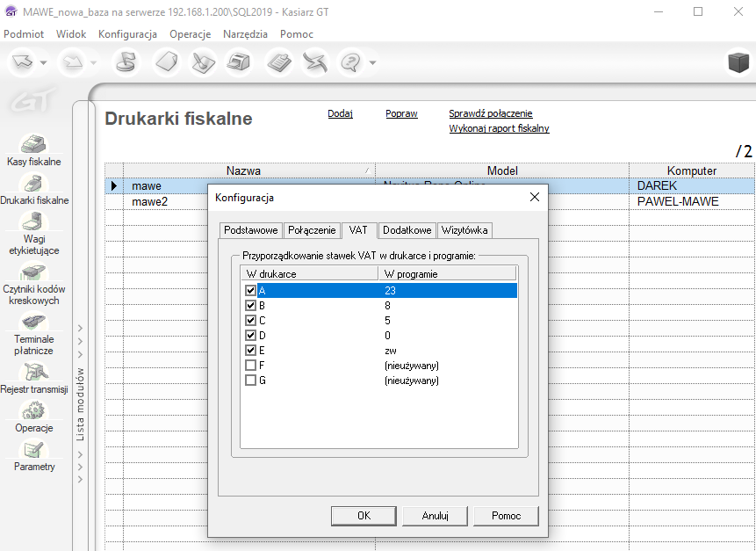Sort by the Nazwa column header
This screenshot has height=551, width=756.
[x=243, y=170]
